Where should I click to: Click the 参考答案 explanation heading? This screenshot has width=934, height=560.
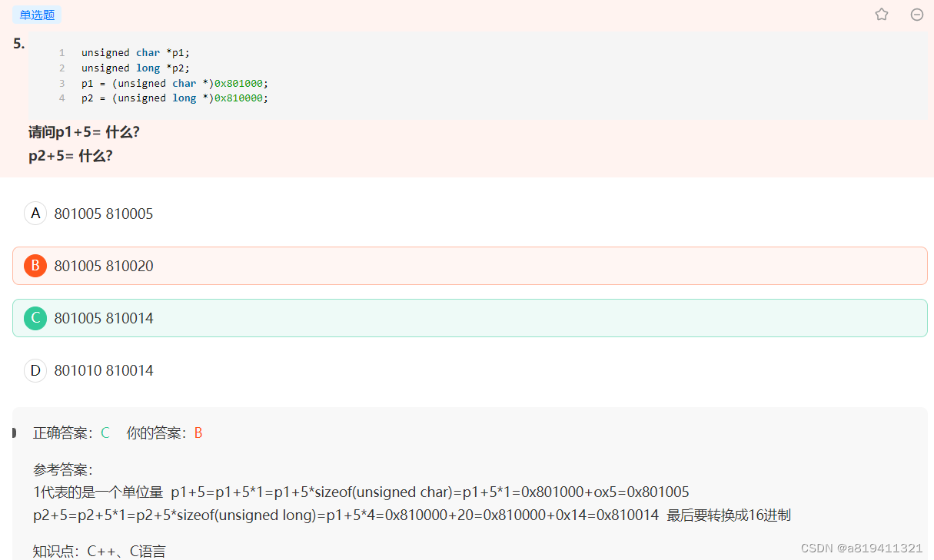pos(63,469)
